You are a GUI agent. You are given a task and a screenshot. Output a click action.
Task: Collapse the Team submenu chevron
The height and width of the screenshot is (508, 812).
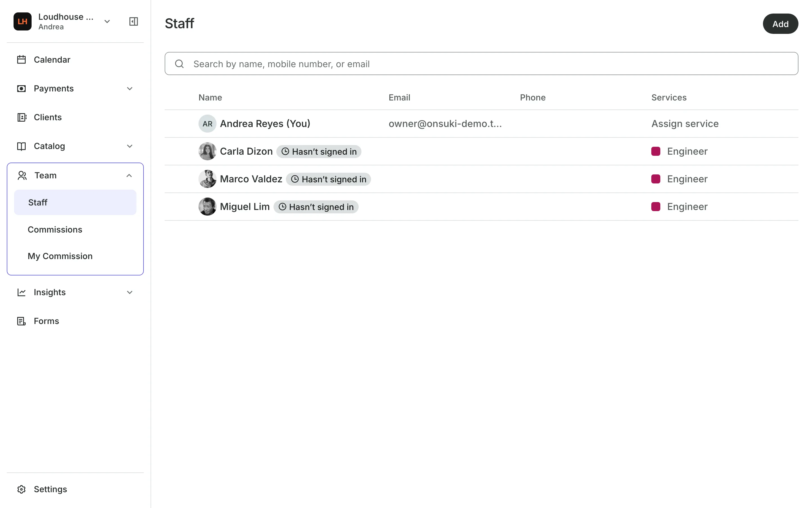click(x=129, y=175)
